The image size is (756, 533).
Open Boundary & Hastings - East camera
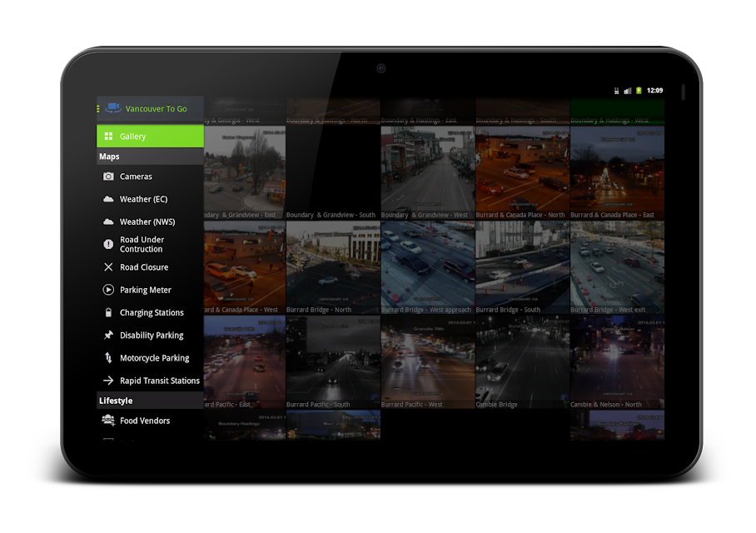coord(428,112)
